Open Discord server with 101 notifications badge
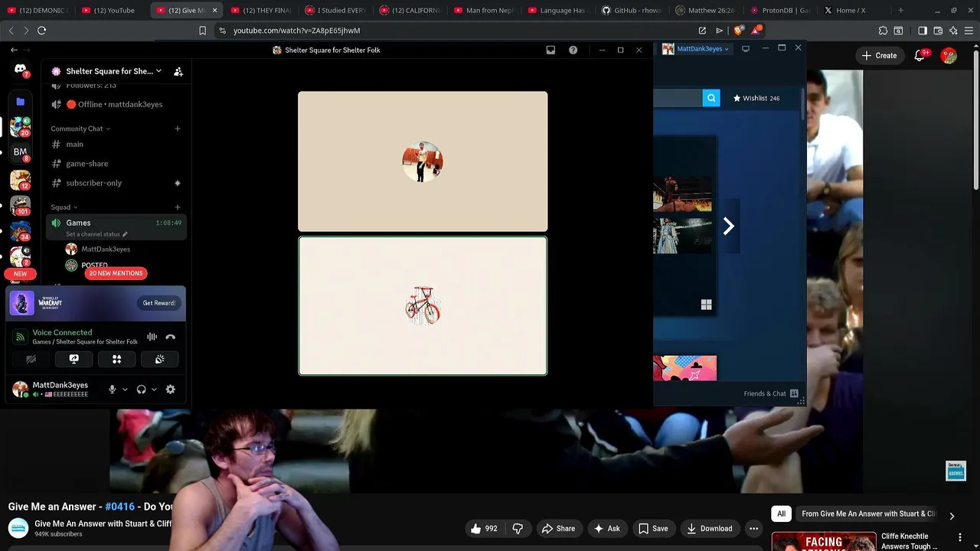 [x=21, y=205]
